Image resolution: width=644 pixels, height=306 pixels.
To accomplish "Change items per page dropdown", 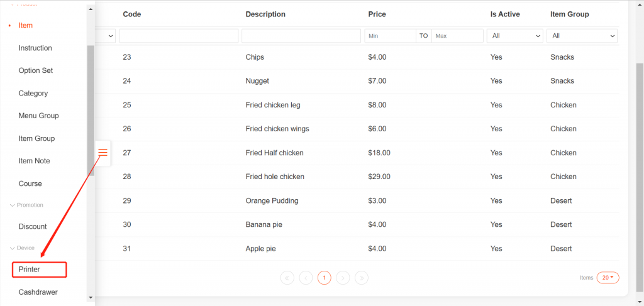I will [608, 277].
